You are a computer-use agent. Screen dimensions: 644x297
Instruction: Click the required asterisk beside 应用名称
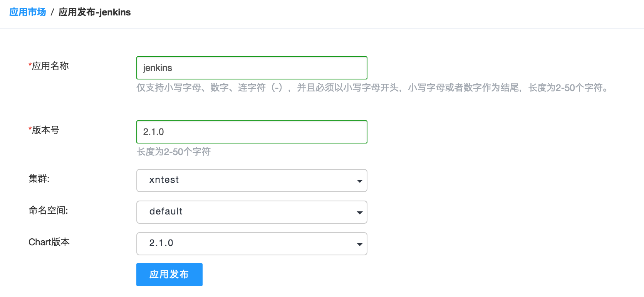tap(29, 64)
